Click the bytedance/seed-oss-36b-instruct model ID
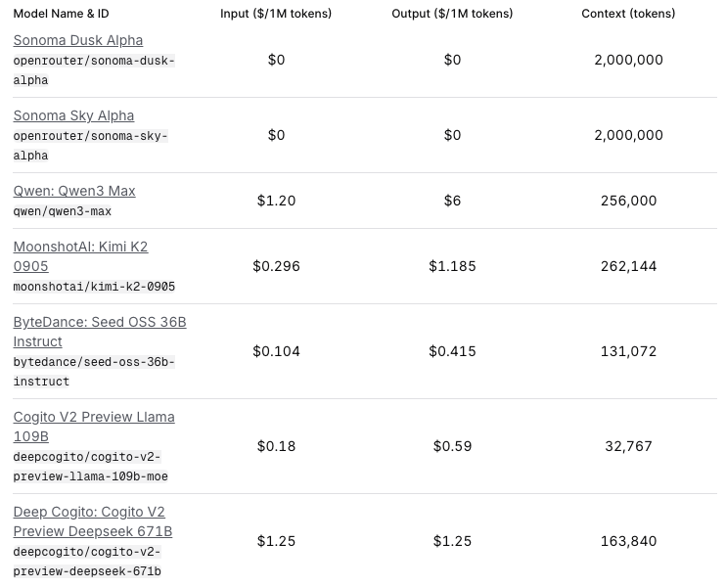 point(94,372)
